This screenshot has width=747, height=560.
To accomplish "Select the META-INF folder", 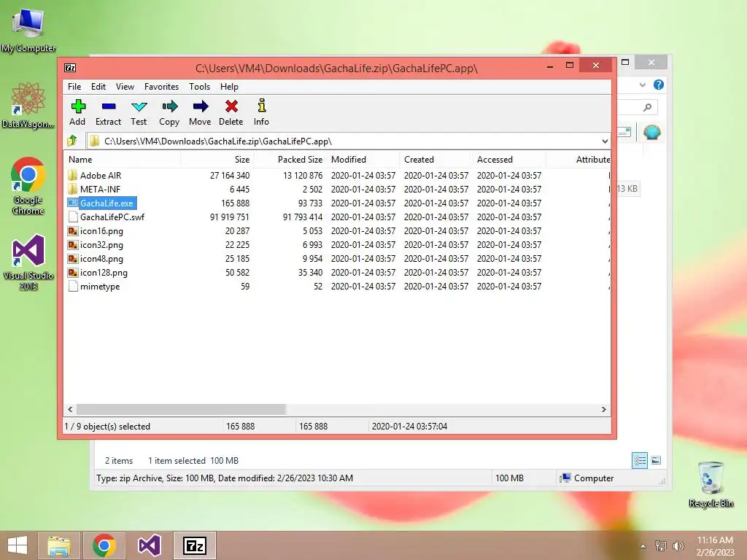I will pyautogui.click(x=94, y=189).
